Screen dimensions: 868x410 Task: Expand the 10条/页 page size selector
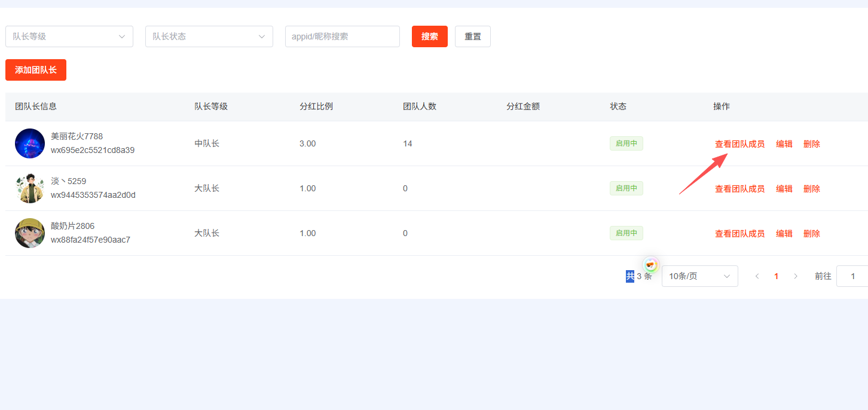pyautogui.click(x=699, y=276)
